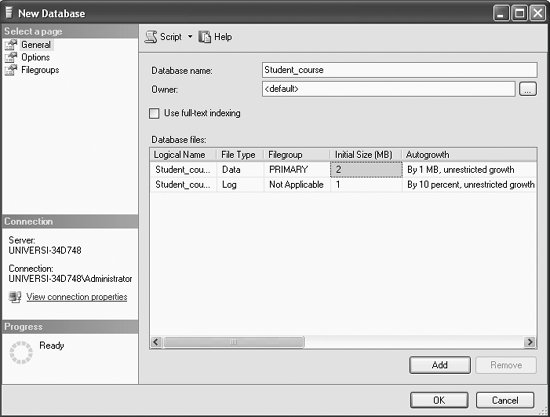Click the Add button

[440, 365]
